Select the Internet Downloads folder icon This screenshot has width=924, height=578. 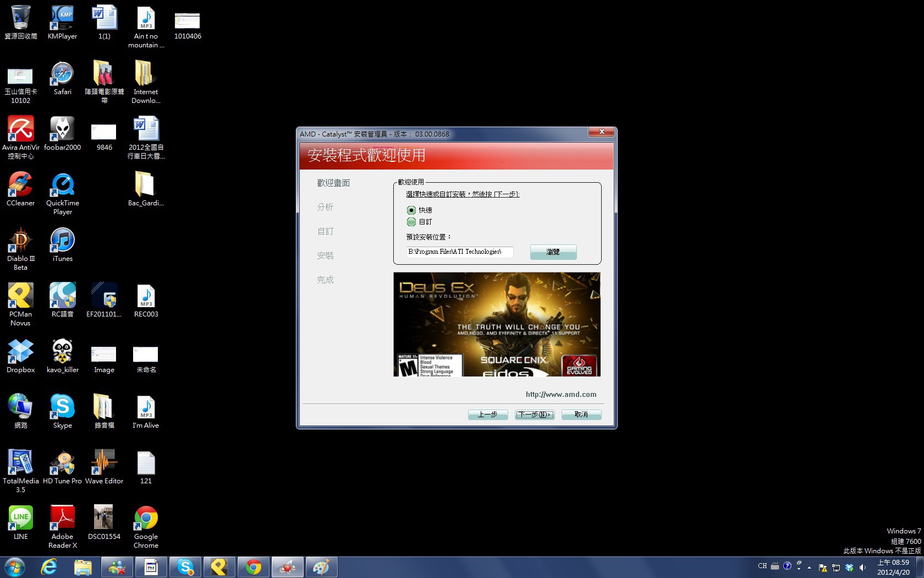(x=146, y=83)
